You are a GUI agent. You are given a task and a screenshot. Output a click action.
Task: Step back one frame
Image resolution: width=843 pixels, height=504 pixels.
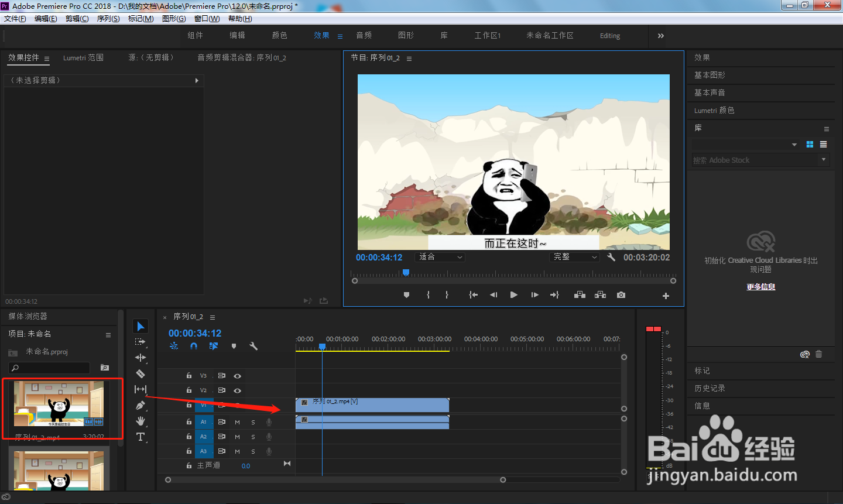(494, 295)
